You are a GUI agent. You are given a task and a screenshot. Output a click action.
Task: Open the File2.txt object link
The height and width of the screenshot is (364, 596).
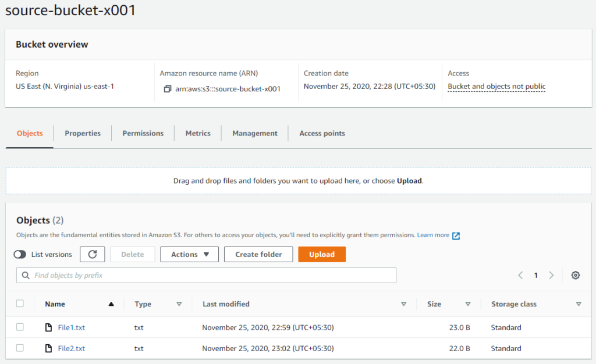tap(72, 348)
